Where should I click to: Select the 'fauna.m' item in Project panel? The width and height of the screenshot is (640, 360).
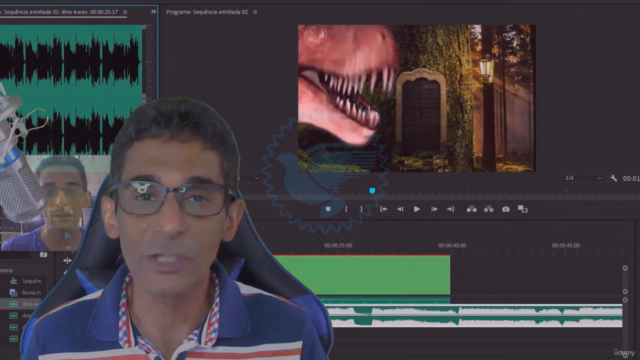(x=31, y=293)
